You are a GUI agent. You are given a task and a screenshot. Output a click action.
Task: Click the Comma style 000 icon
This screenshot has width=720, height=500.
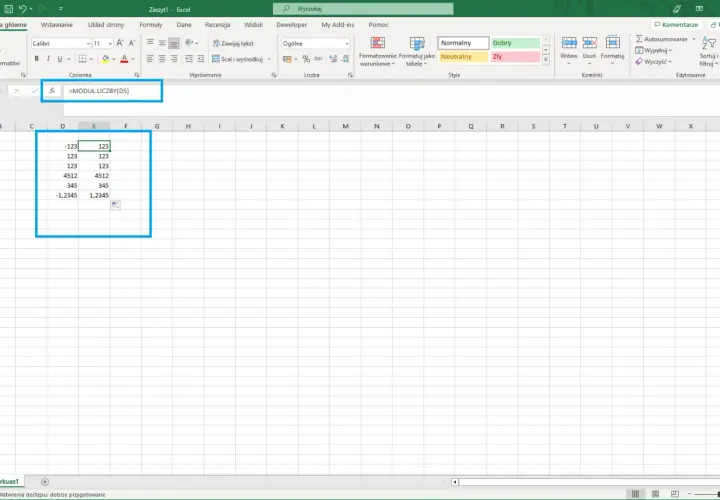click(x=318, y=59)
